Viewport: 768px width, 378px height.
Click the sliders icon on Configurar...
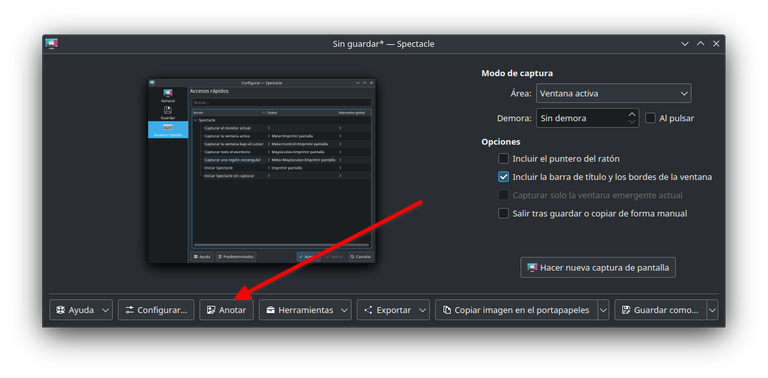point(130,310)
